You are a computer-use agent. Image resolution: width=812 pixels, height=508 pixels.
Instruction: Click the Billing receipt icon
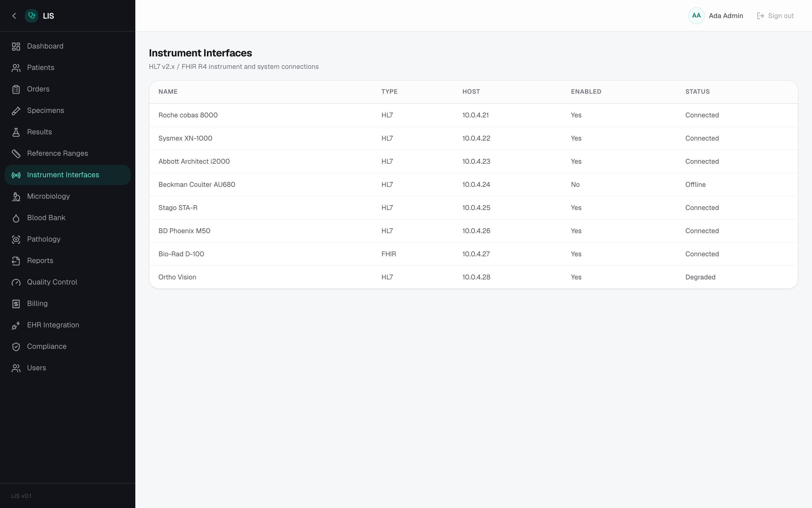[x=16, y=304]
